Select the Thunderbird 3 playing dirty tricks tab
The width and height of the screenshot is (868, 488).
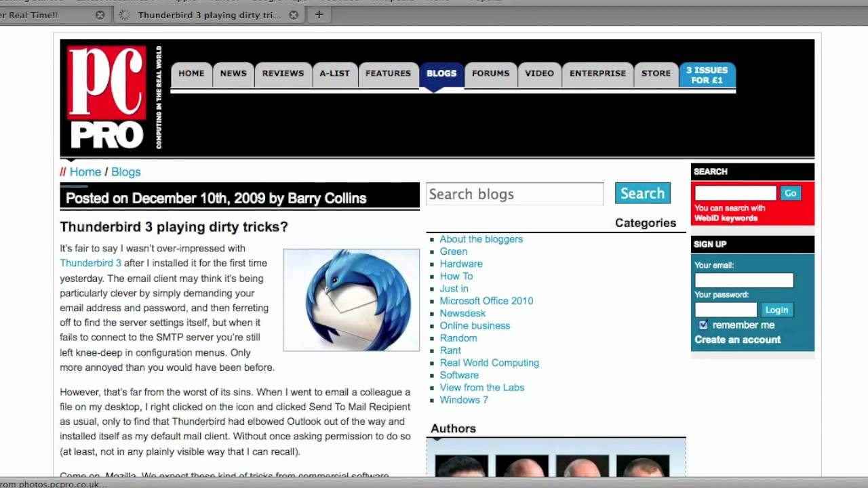(x=210, y=15)
